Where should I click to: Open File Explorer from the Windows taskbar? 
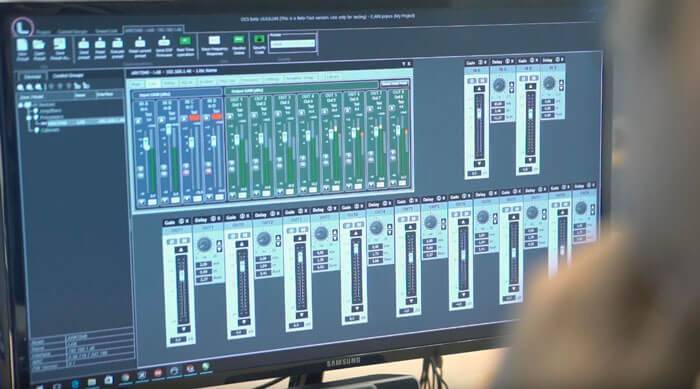pos(92,382)
